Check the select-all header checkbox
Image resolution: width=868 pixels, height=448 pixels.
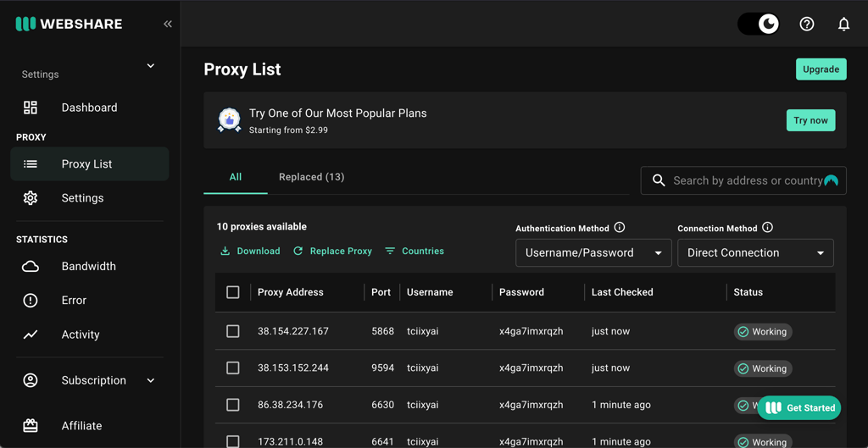tap(233, 292)
